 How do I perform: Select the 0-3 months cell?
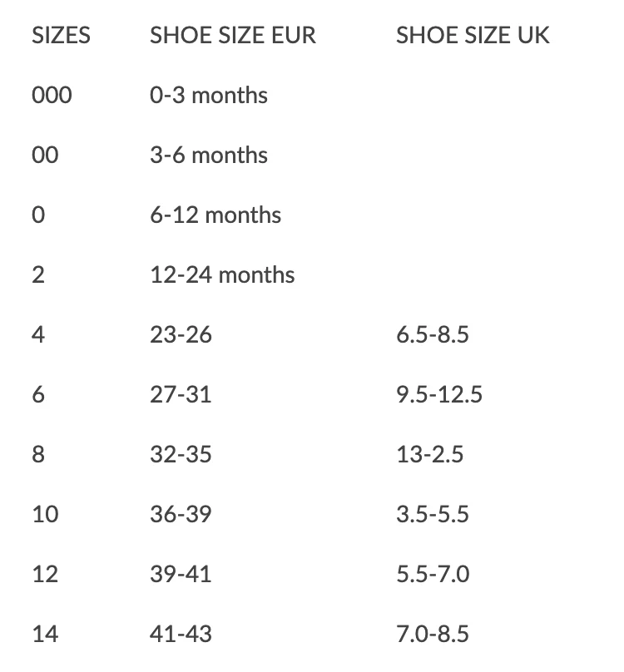(x=209, y=96)
